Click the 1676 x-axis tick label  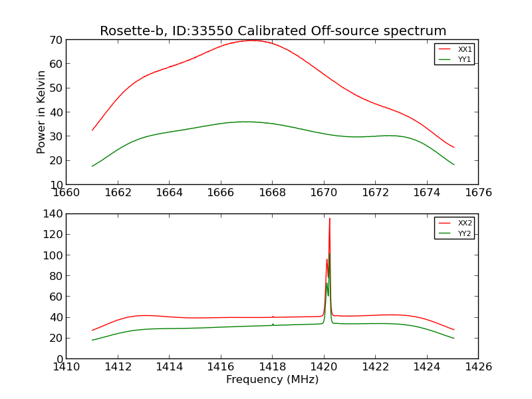[x=478, y=193]
